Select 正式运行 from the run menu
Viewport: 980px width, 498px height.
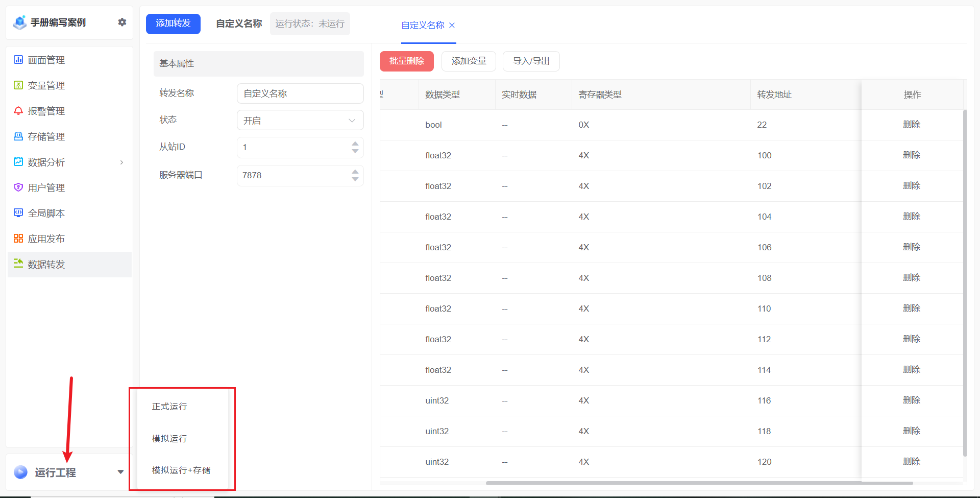point(169,407)
